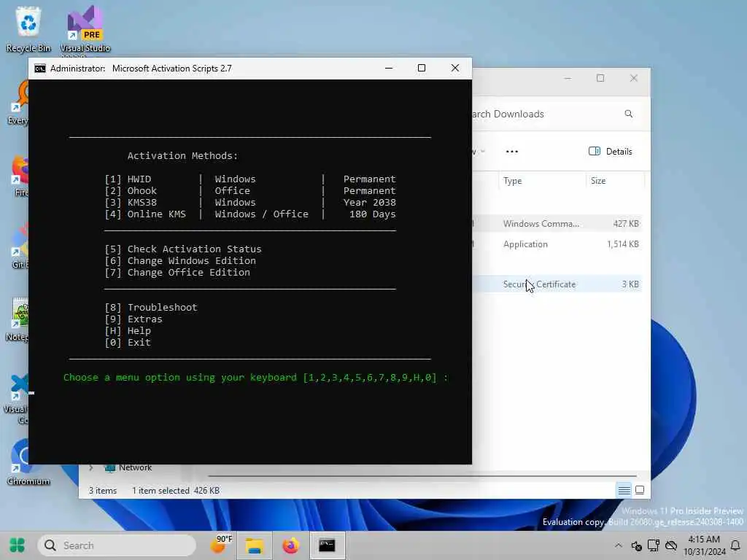
Task: Close the Activation Scripts window
Action: pyautogui.click(x=455, y=68)
